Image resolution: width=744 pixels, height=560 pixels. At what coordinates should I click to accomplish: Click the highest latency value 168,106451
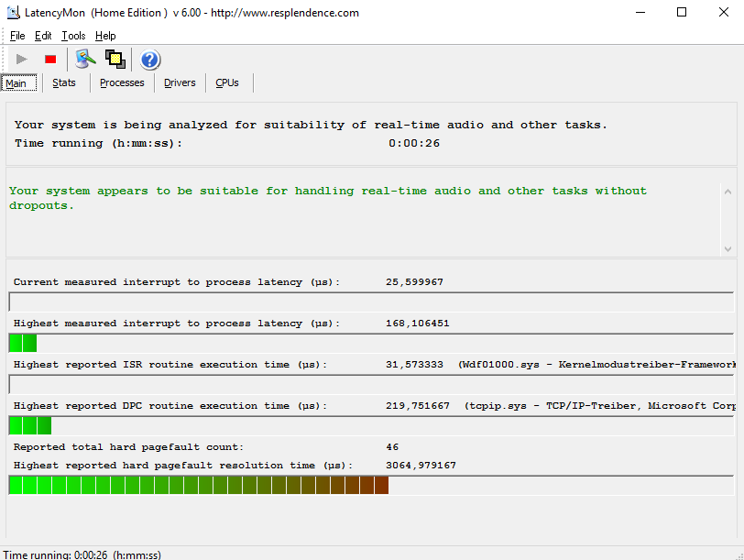point(418,324)
